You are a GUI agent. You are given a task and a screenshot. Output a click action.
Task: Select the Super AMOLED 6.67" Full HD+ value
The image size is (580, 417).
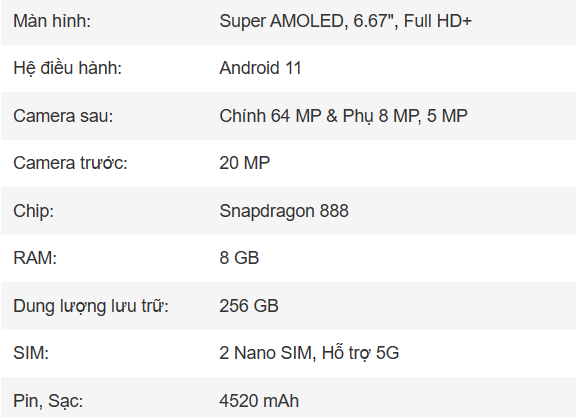345,21
